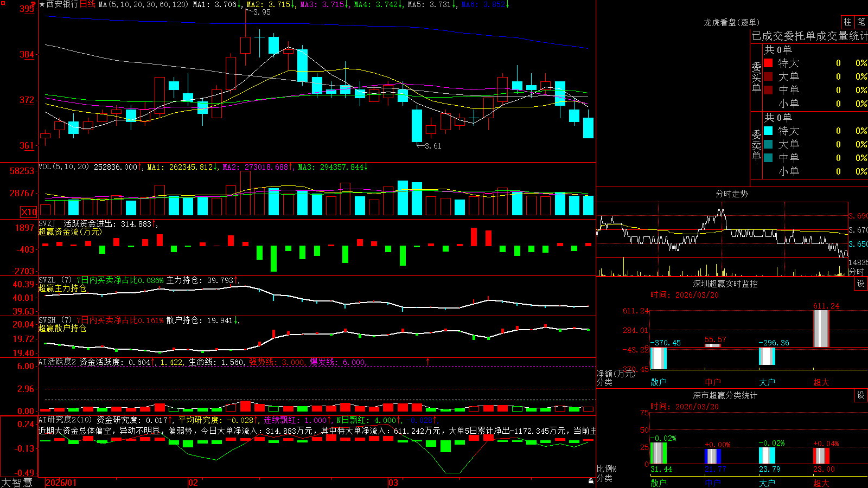Click the 超赢资金流(万元) yellow label

pyautogui.click(x=70, y=232)
